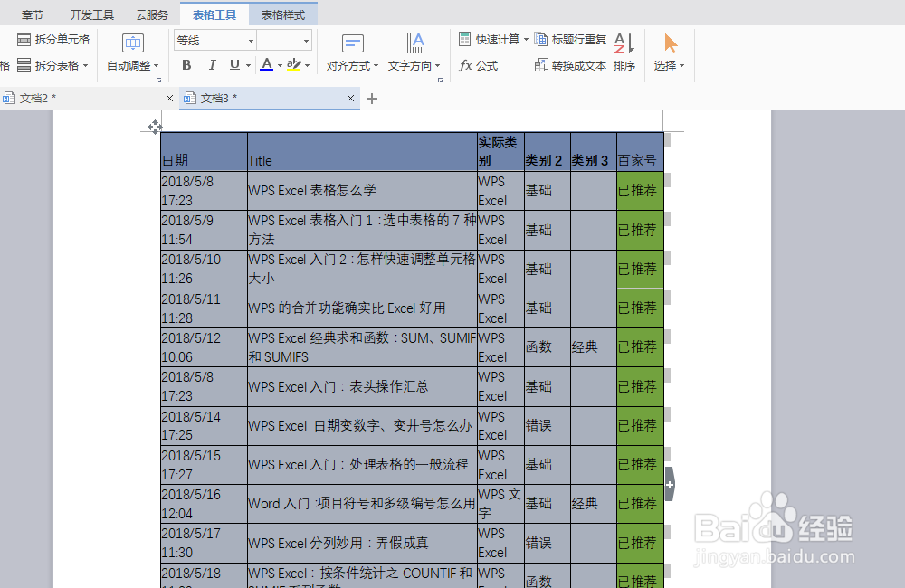Insert a Formula (fx 公式)
The width and height of the screenshot is (905, 588).
click(479, 65)
